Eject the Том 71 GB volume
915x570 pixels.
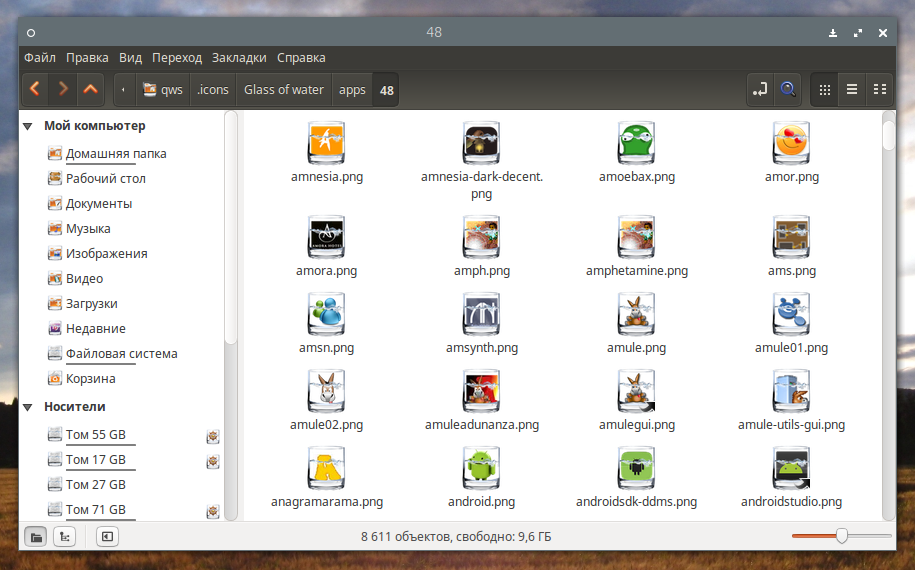click(213, 512)
